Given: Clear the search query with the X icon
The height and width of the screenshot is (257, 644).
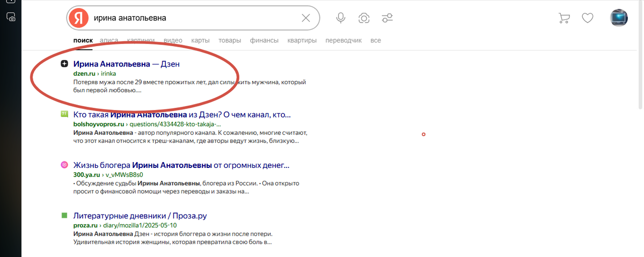Looking at the screenshot, I should click(x=306, y=18).
